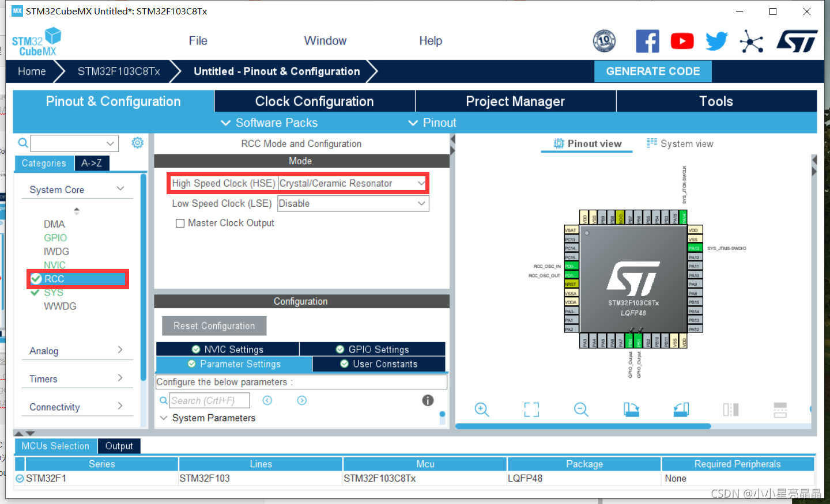Viewport: 830px width, 504px height.
Task: Open the category search combo box arrow
Action: (110, 143)
